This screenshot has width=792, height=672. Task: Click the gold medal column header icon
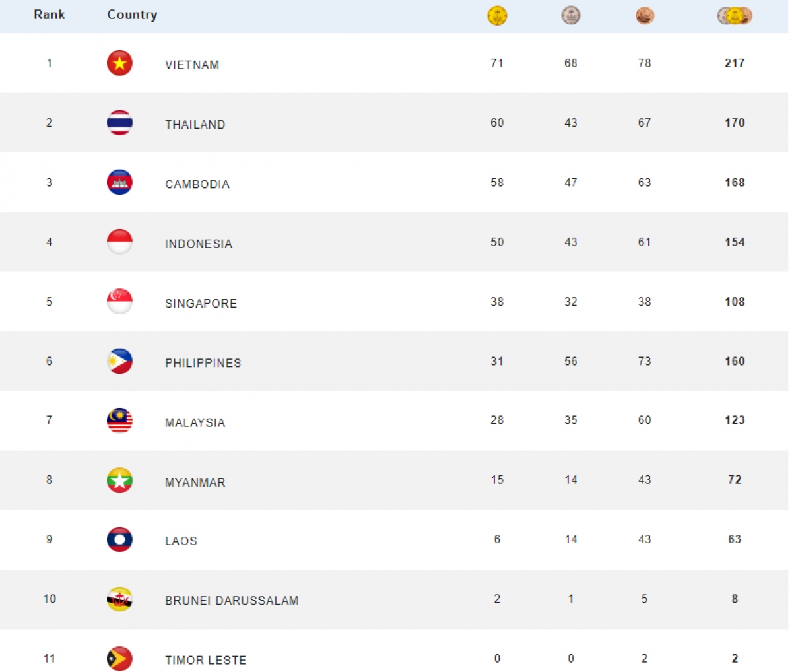pos(497,15)
